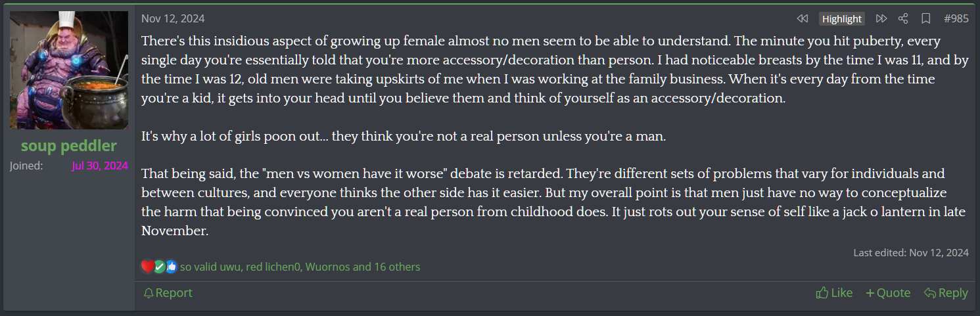Like this post
980x316 pixels.
pos(834,293)
